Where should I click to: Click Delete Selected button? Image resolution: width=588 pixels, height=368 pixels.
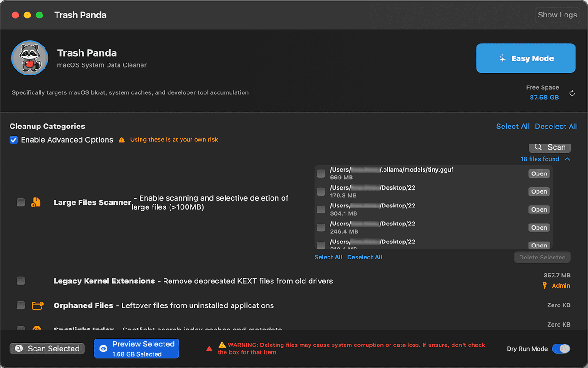[543, 257]
